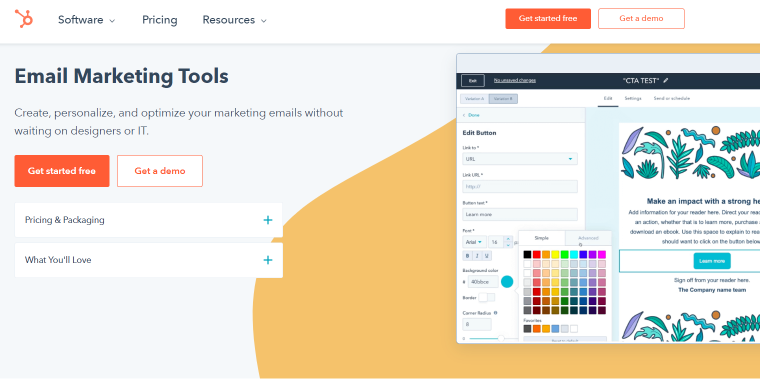Click 'Sign off from your reader here.' text
Screen dimensions: 760x379
[712, 280]
